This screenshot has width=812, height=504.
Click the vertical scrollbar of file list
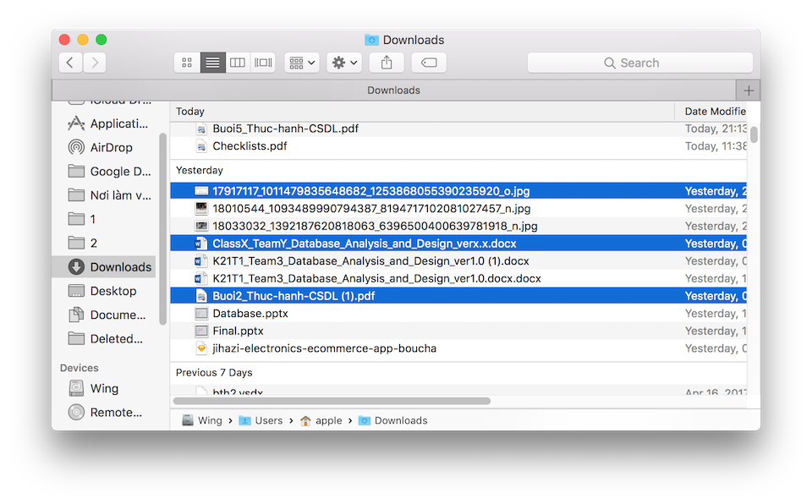point(754,134)
